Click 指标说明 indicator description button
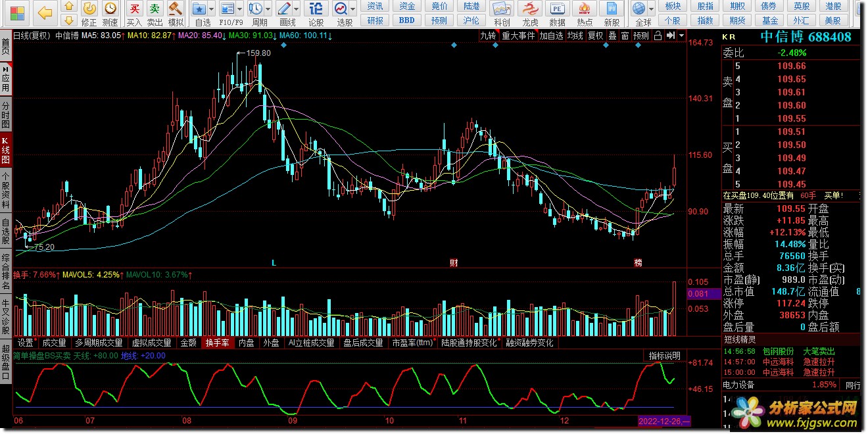Viewport: 868px width, 434px height. click(x=665, y=356)
